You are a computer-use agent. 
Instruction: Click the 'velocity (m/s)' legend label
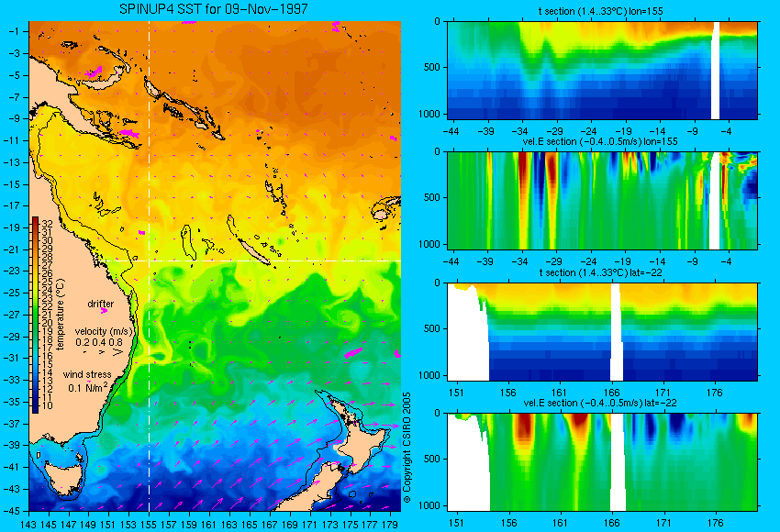click(104, 332)
